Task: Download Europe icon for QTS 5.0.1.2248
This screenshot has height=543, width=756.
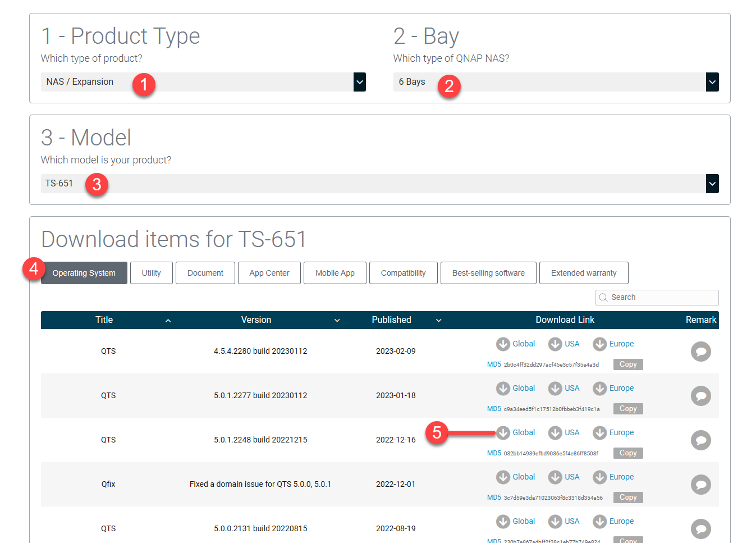Action: [600, 432]
